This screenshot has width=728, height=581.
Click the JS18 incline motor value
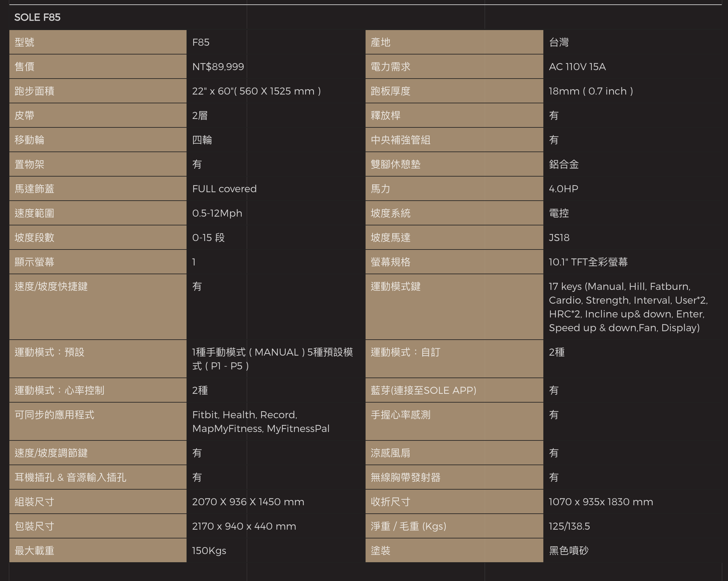[x=559, y=238]
